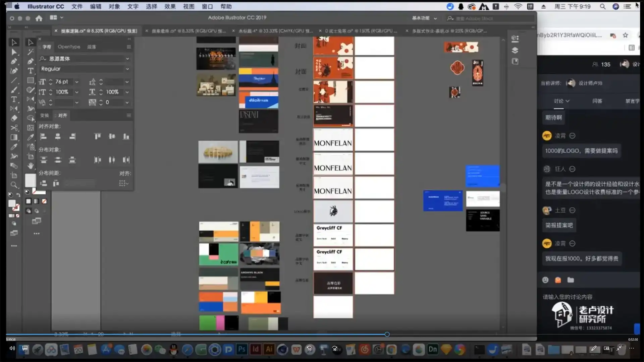
Task: Click vertical align top icon
Action: pos(97,136)
